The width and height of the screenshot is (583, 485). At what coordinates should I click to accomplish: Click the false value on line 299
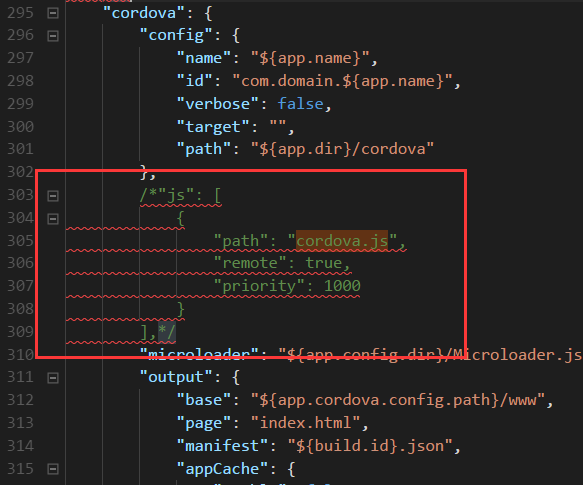pos(300,104)
